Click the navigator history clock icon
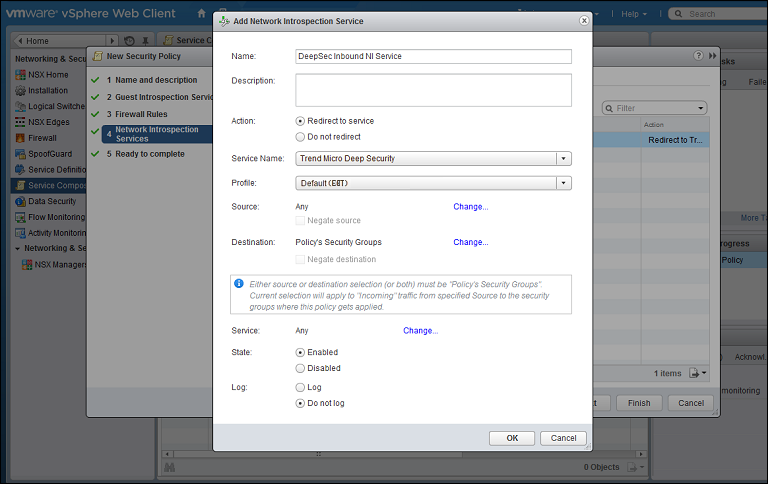768x484 pixels. pos(129,41)
